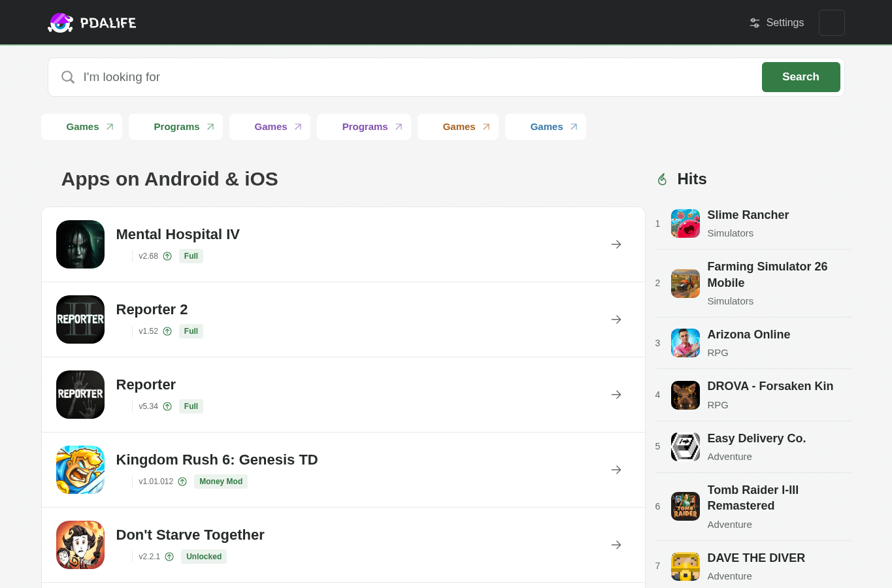
Task: Click the flame icon beside Hits
Action: 662,179
